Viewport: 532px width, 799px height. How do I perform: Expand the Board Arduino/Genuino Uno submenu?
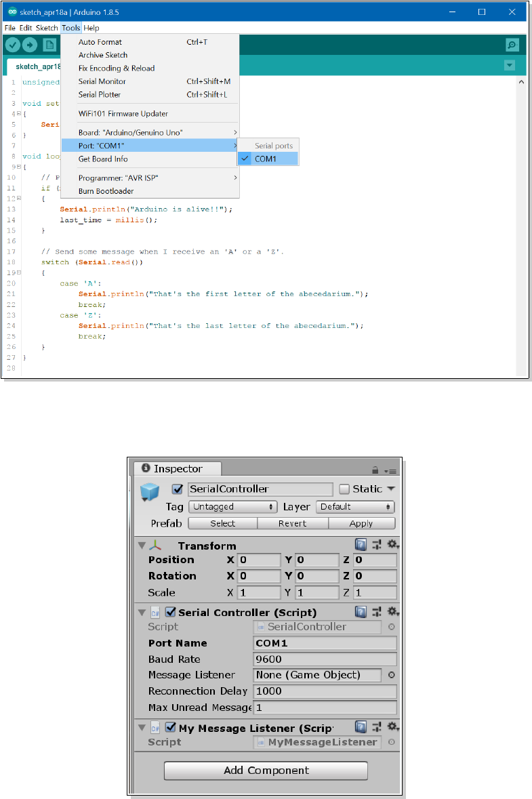coord(150,132)
